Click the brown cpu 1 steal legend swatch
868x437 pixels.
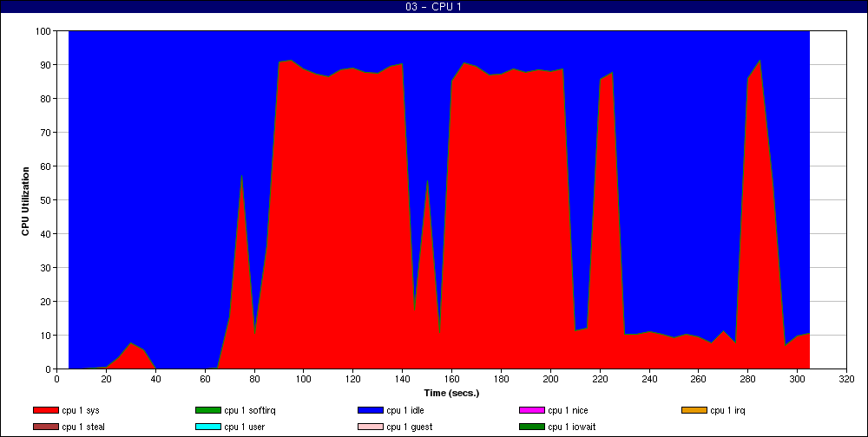click(45, 427)
